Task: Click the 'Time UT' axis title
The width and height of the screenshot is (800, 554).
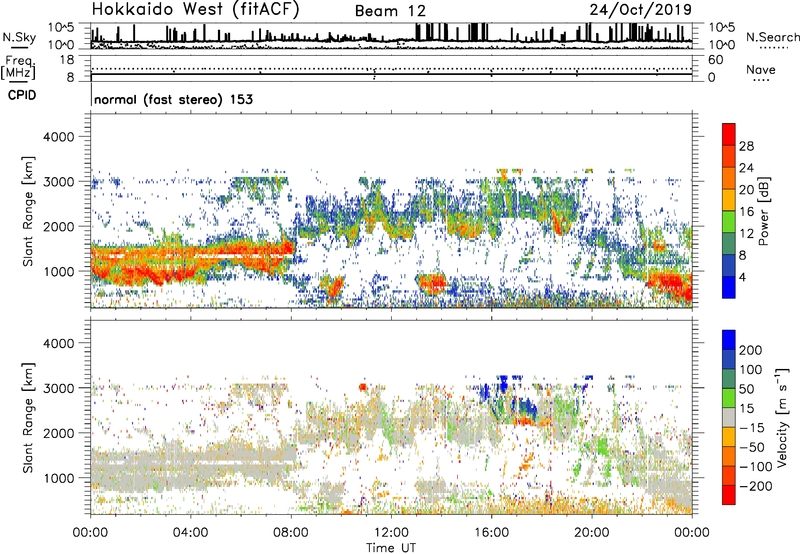Action: (x=391, y=548)
